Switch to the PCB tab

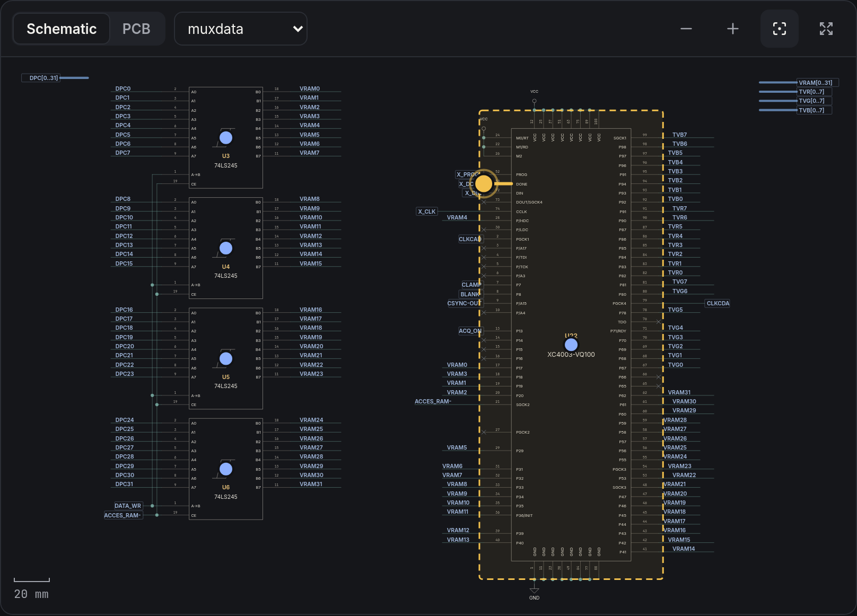136,29
